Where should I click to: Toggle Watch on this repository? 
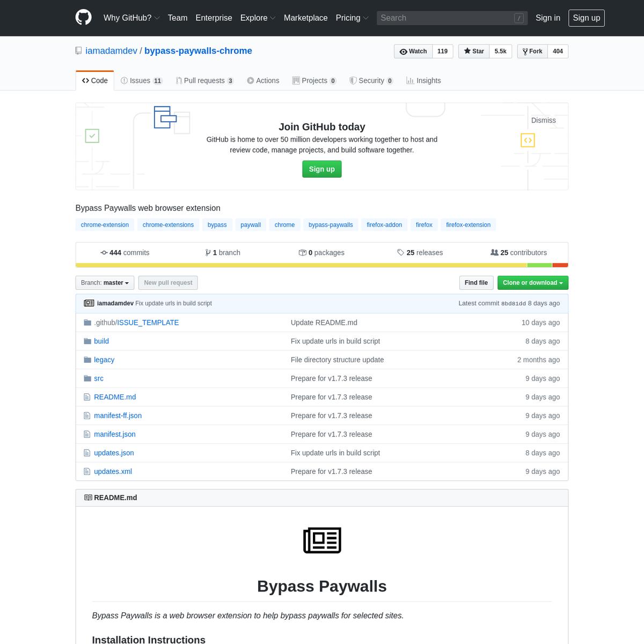[413, 52]
